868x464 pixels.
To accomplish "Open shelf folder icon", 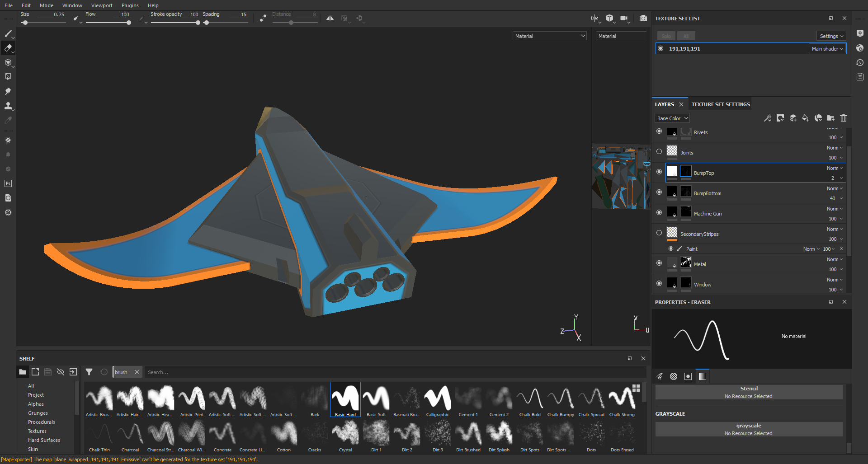I will (x=22, y=372).
